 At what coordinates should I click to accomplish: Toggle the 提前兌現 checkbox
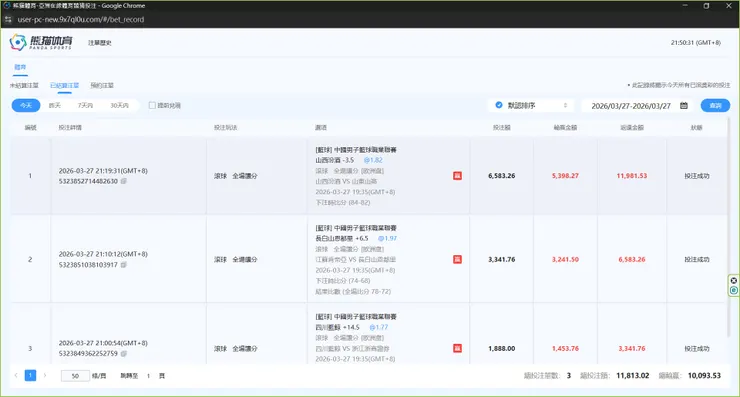pos(152,105)
